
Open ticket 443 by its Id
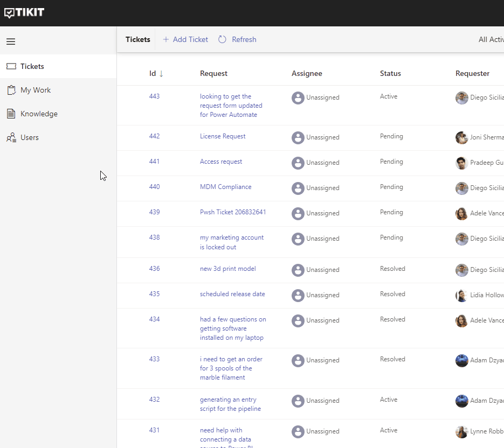[x=154, y=96]
